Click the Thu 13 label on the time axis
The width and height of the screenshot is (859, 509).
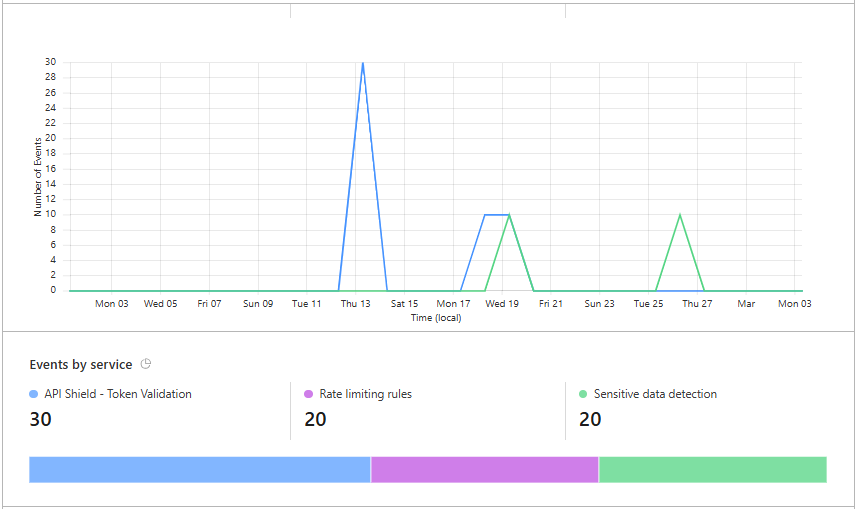(355, 304)
